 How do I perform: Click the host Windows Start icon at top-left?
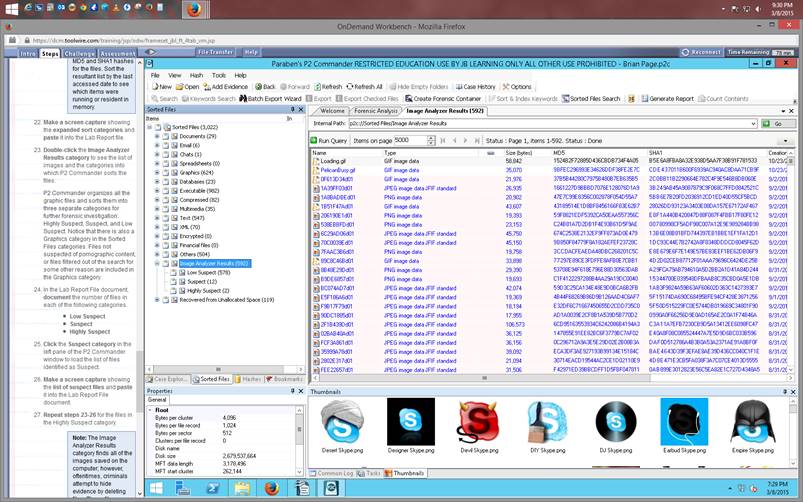coord(11,9)
